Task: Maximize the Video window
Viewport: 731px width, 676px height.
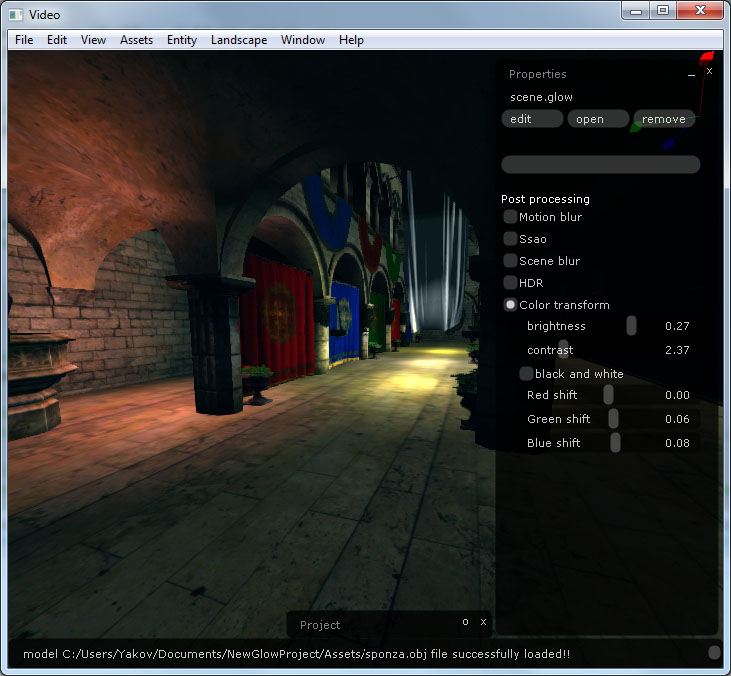Action: 662,10
